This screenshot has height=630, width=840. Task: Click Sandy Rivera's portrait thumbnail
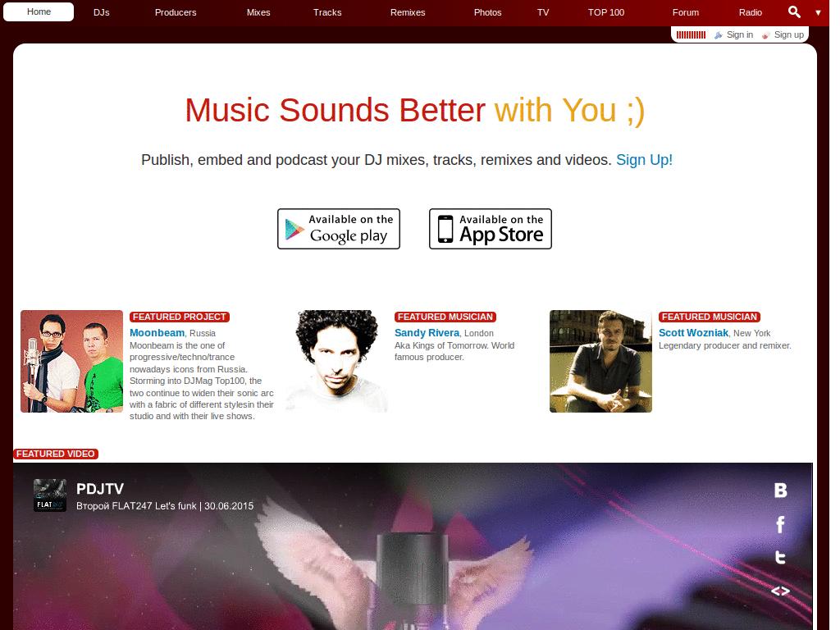pos(336,361)
